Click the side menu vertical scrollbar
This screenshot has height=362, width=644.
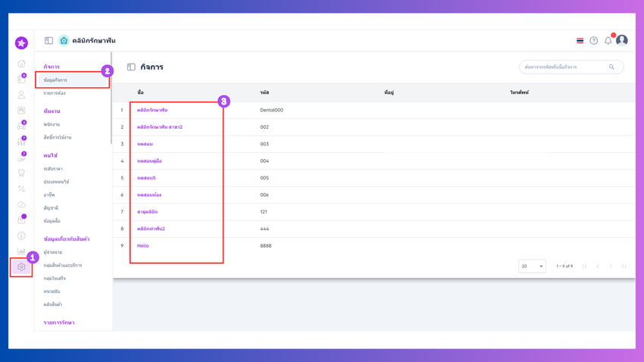click(111, 98)
